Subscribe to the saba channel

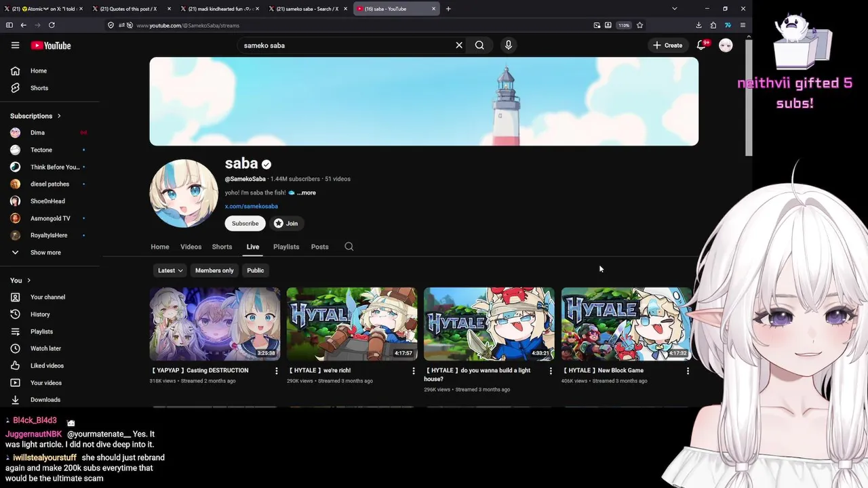[245, 223]
